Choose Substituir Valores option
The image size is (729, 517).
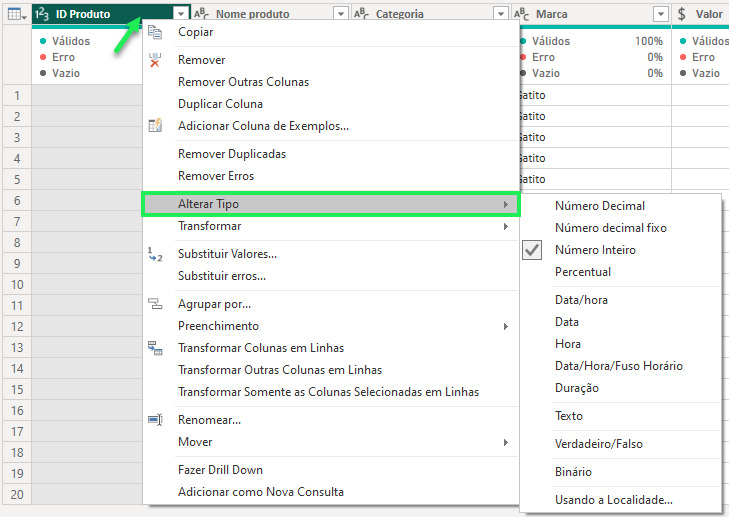[x=227, y=254]
